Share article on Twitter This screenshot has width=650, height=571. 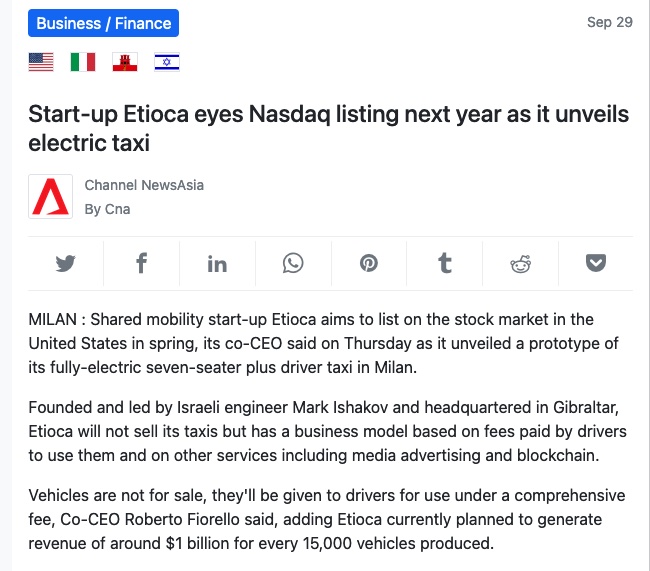coord(65,264)
